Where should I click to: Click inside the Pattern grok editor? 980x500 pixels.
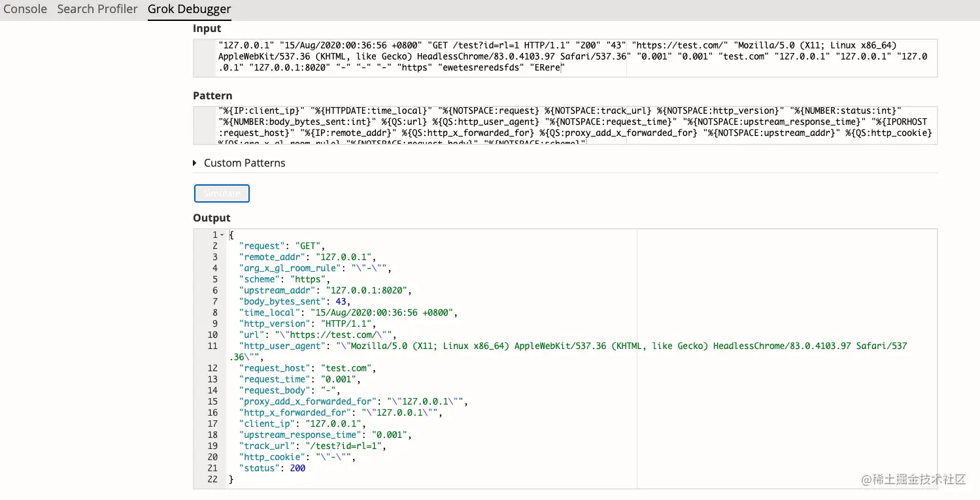point(566,125)
